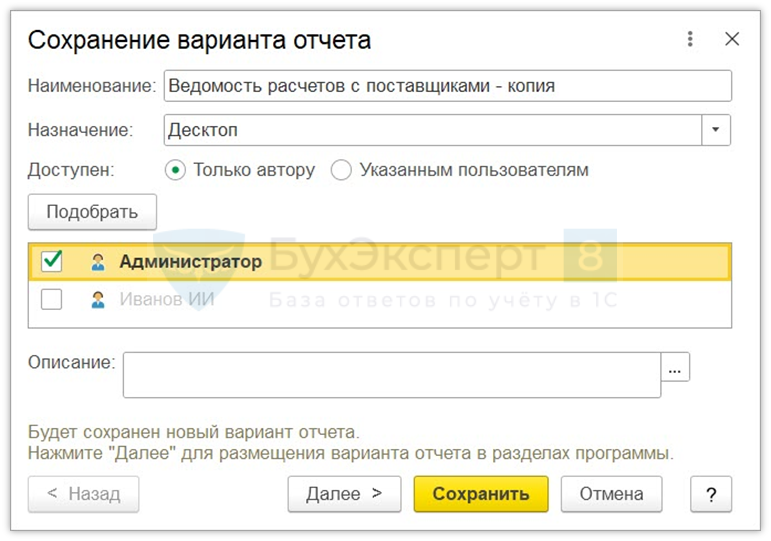Image resolution: width=771 pixels, height=541 pixels.
Task: Select the Только автору radio option
Action: point(176,170)
